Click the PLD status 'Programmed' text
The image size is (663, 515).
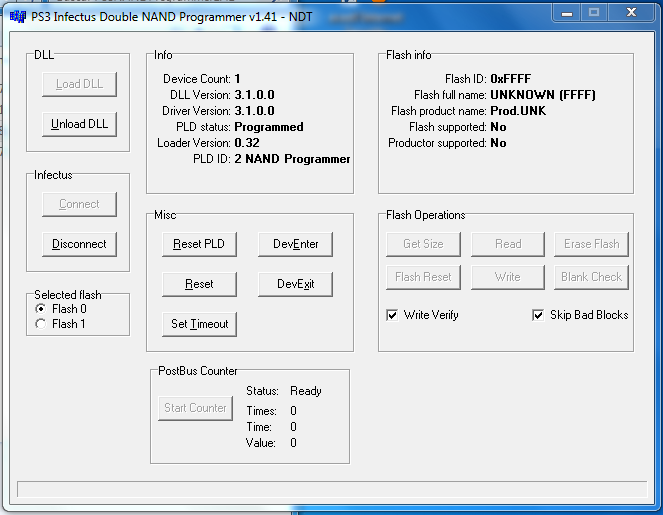click(x=269, y=127)
